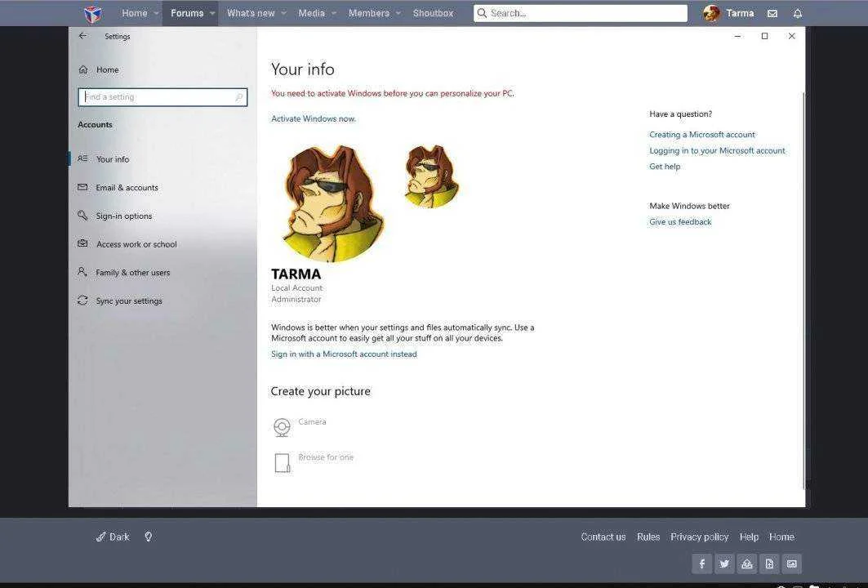Click the forum Search input field
This screenshot has height=588, width=868.
[580, 13]
